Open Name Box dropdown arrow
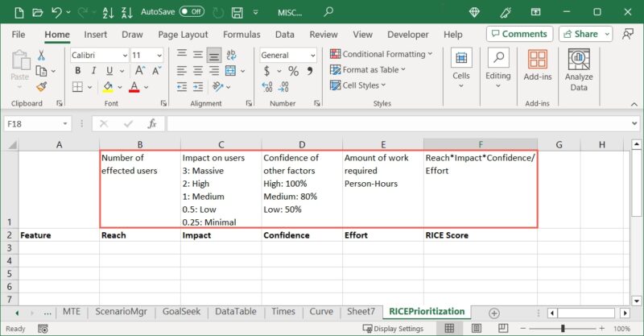Viewport: 644px width, 336px height. point(65,124)
